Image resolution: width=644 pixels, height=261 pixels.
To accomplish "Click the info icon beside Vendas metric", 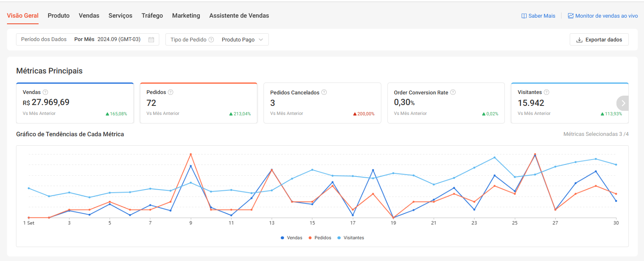I will point(46,92).
